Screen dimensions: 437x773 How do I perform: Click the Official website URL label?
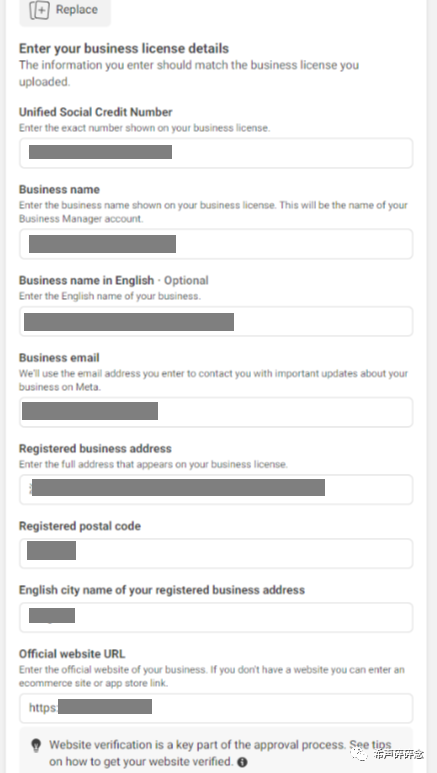pos(72,654)
